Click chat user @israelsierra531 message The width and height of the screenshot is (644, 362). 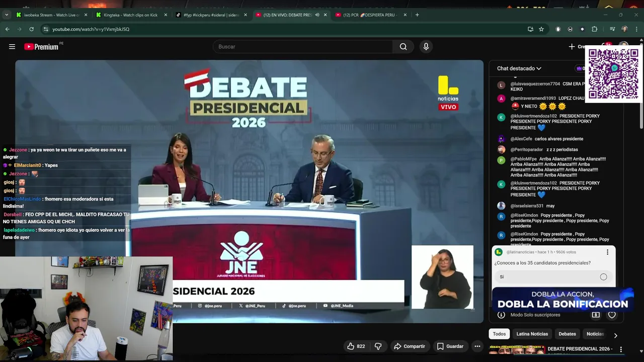[550, 206]
